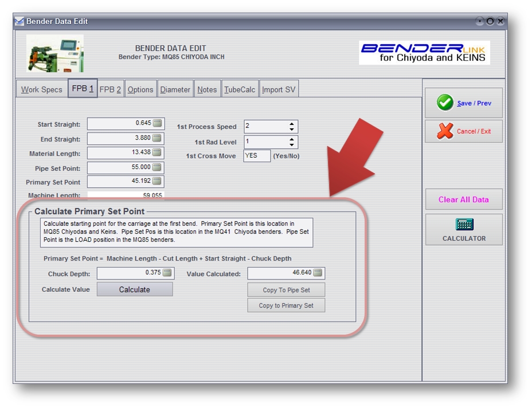
Task: Click calculator icon beside Material Length field
Action: pyautogui.click(x=157, y=153)
